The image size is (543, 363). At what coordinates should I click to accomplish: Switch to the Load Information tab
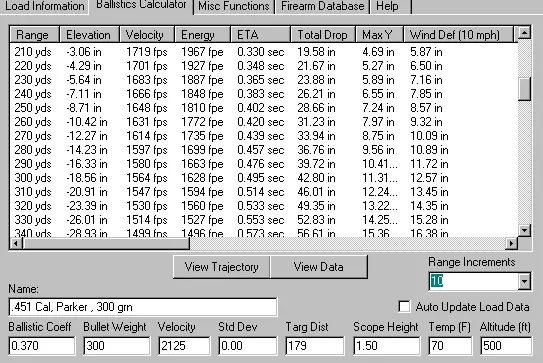click(x=44, y=6)
